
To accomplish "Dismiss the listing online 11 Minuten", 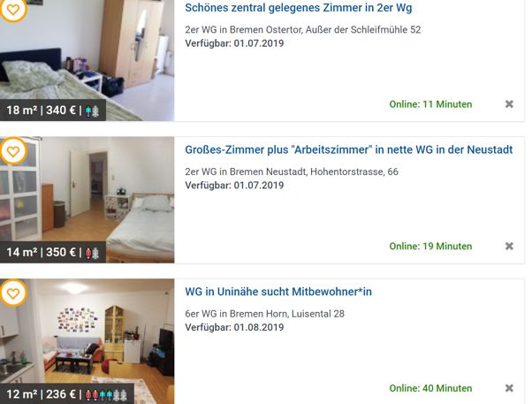I will pyautogui.click(x=509, y=104).
